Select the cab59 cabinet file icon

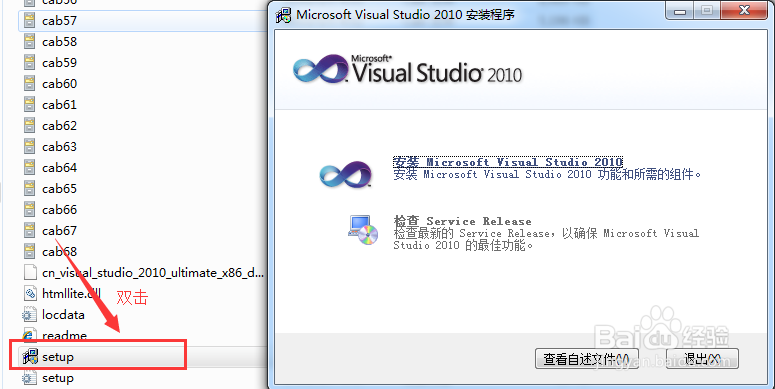tap(30, 63)
